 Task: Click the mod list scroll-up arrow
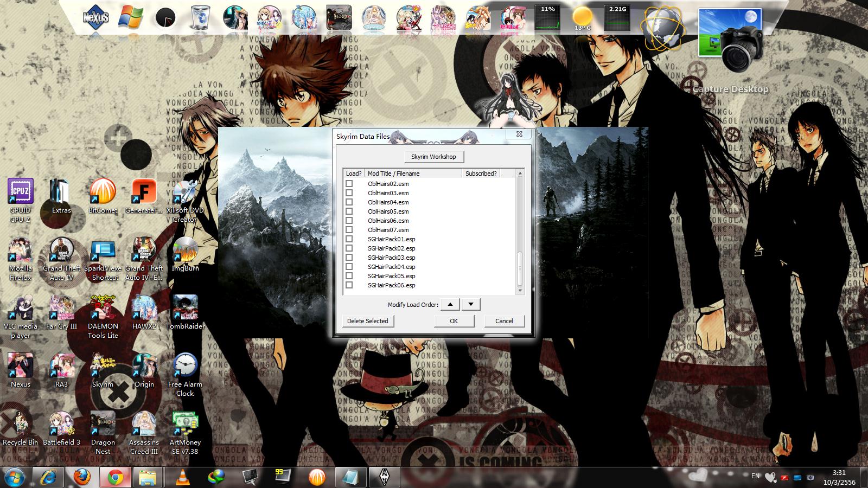[520, 173]
